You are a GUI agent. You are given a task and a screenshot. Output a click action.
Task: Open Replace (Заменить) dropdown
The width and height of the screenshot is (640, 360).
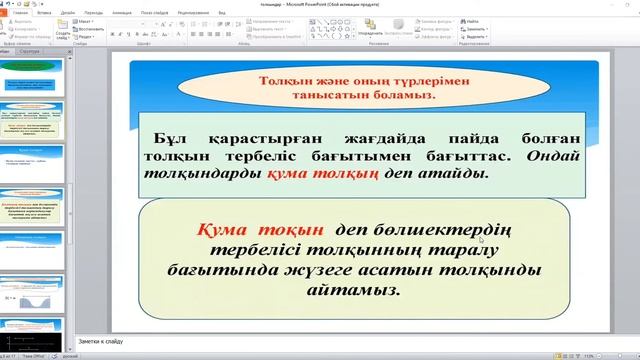474,29
